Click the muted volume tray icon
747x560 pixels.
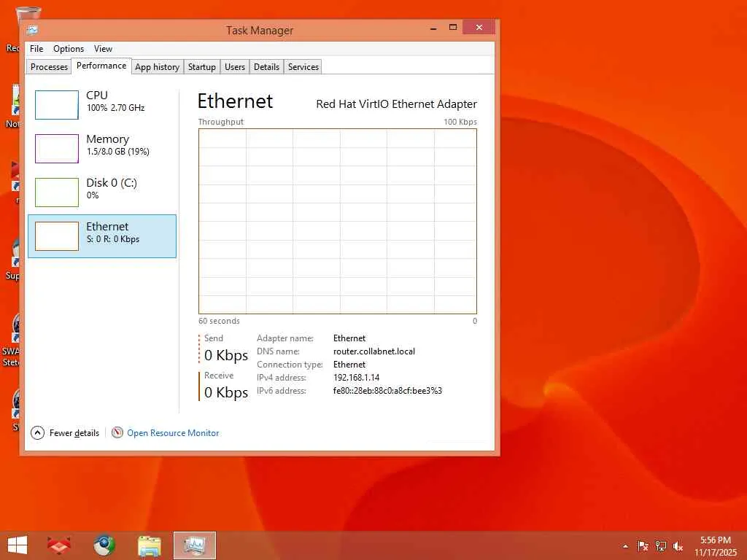coord(678,546)
